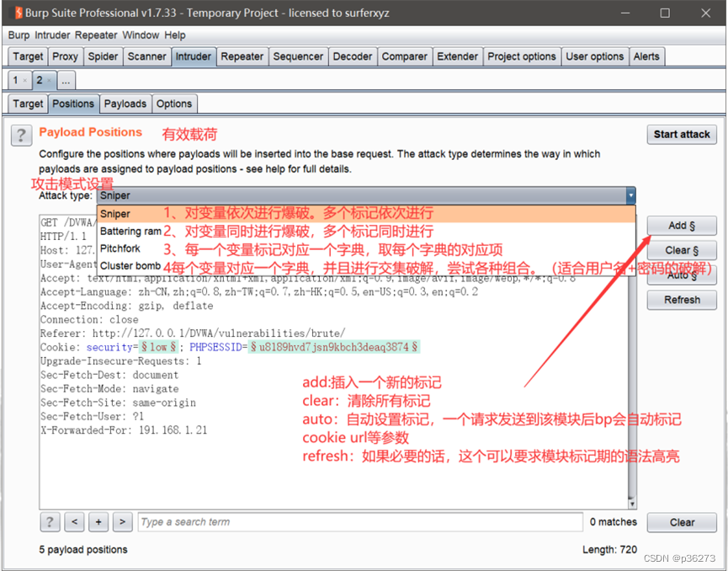Choose Cluster bomb attack type
This screenshot has height=571, width=728.
tap(366, 266)
